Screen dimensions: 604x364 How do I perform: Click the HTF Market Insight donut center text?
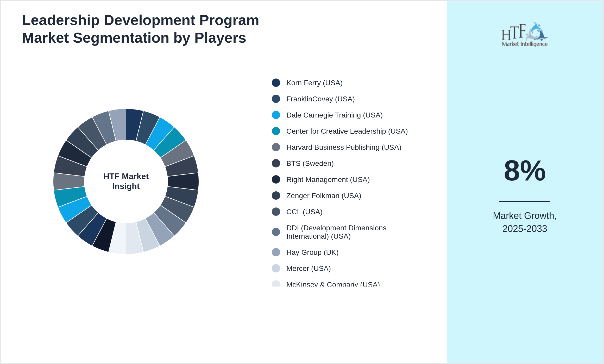126,181
